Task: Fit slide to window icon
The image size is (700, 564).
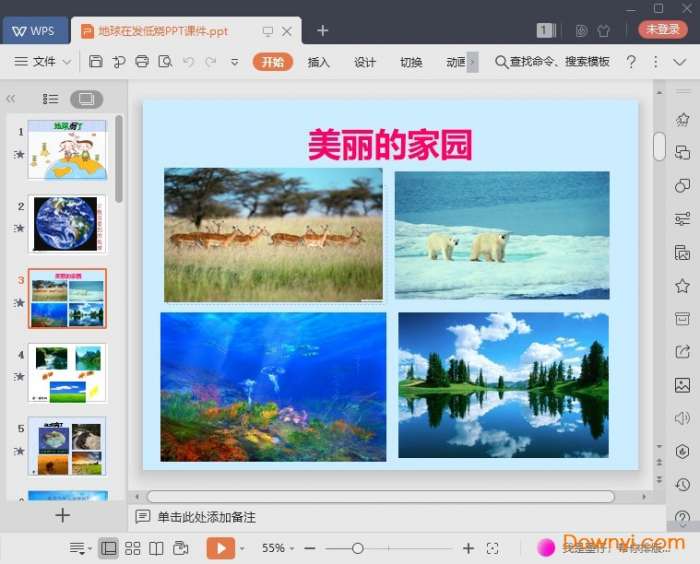Action: pyautogui.click(x=492, y=548)
